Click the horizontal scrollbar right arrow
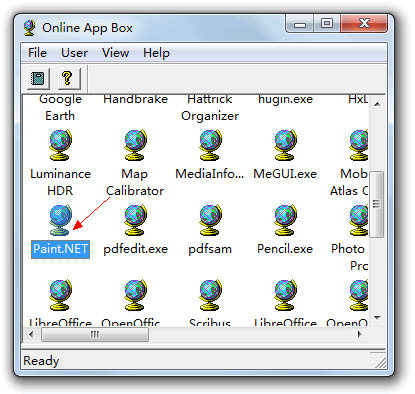Image resolution: width=415 pixels, height=394 pixels. click(x=360, y=334)
